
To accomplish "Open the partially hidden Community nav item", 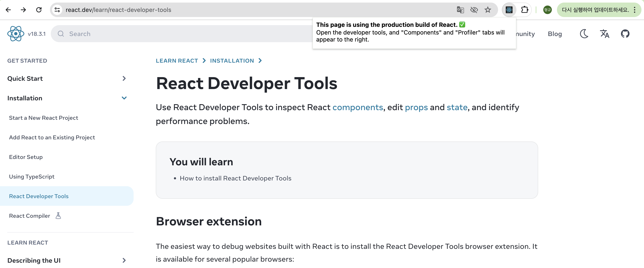I will 525,34.
